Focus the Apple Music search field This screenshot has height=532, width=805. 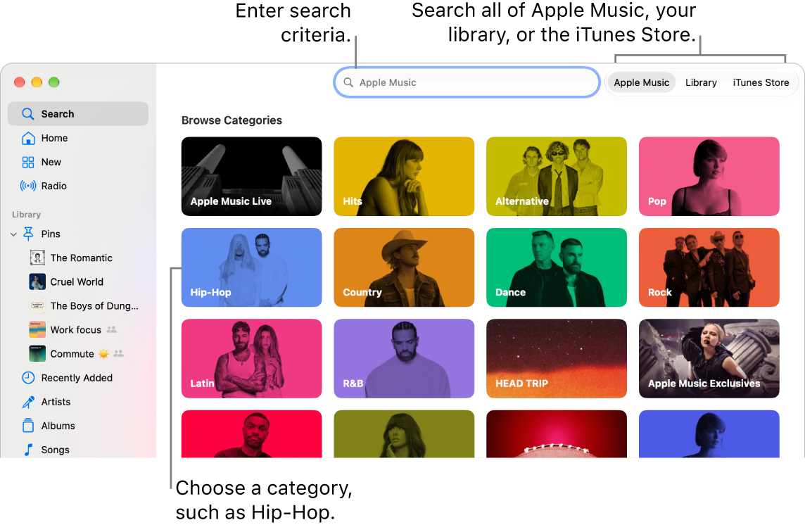click(x=467, y=82)
